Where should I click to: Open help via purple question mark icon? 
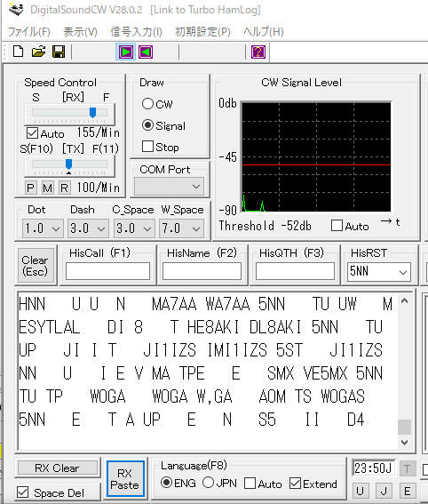point(258,52)
